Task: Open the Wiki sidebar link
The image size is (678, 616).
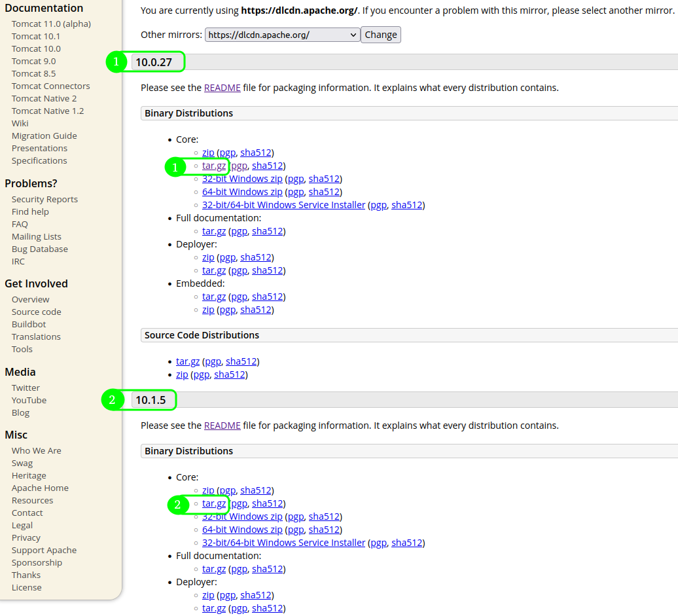Action: (20, 123)
